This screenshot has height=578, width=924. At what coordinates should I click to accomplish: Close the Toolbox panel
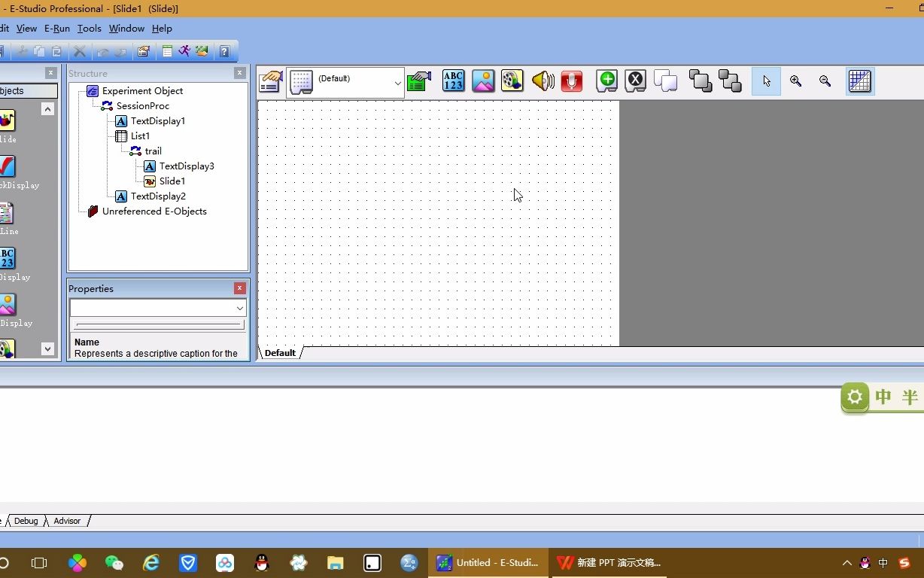pos(50,73)
